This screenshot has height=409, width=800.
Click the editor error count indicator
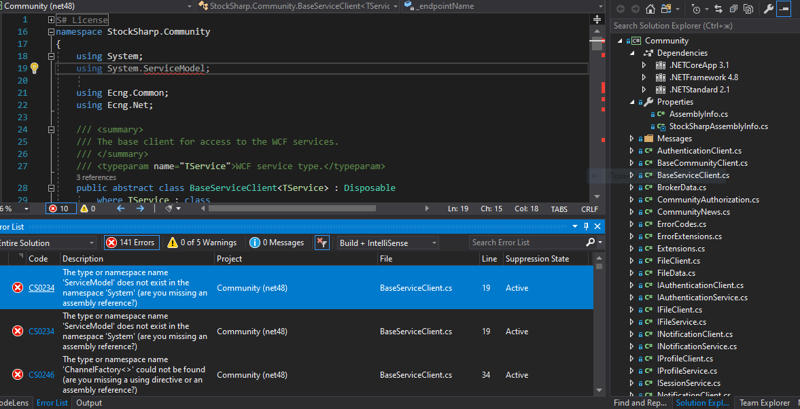pos(61,209)
